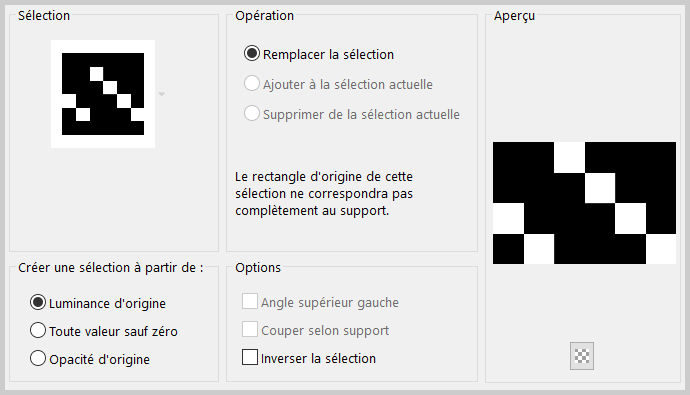Click the transparency checkerboard preview toggle icon
The image size is (690, 395).
point(582,356)
